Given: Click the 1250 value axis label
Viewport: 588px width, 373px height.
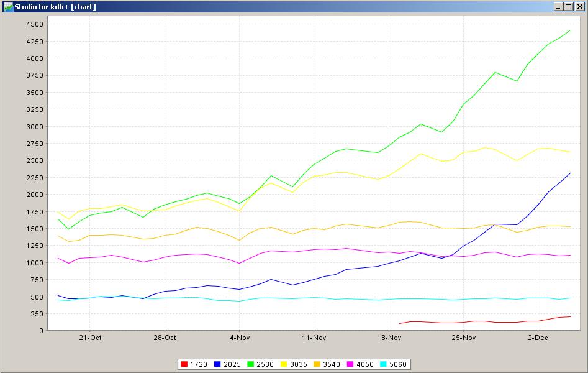Looking at the screenshot, I should (x=35, y=246).
